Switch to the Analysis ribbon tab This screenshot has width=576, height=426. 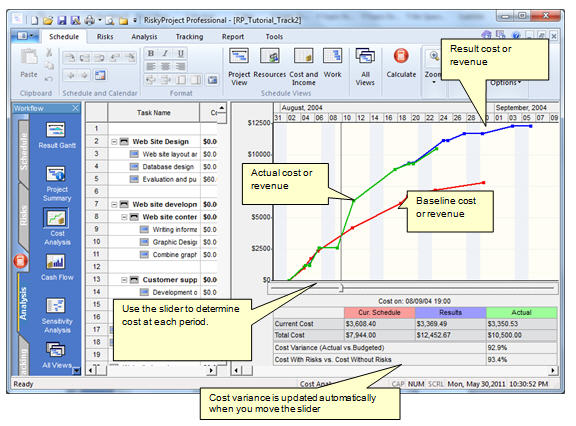tap(144, 37)
